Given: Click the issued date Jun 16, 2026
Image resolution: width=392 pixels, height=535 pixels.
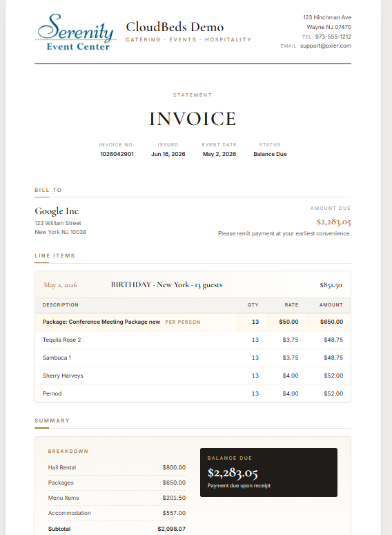Looking at the screenshot, I should [x=168, y=154].
